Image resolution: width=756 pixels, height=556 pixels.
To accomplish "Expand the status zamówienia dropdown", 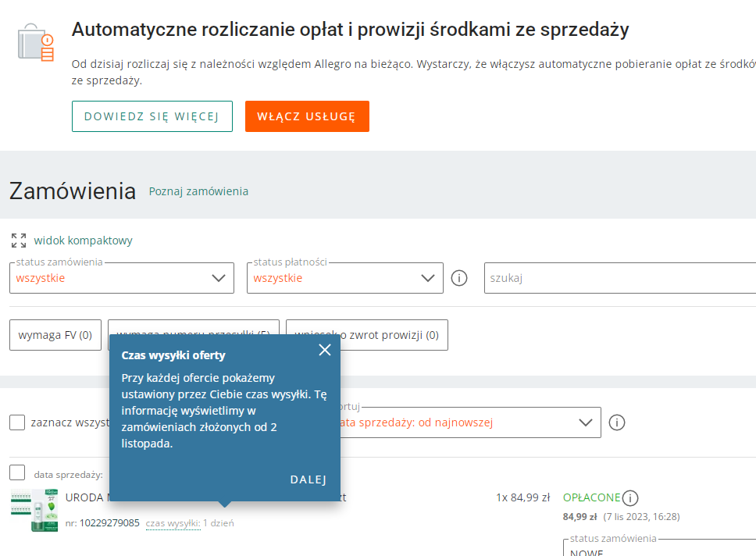I will point(122,278).
